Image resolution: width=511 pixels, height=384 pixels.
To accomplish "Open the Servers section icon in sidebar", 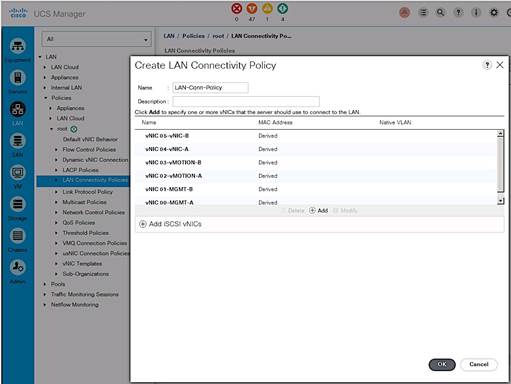I will coord(18,78).
